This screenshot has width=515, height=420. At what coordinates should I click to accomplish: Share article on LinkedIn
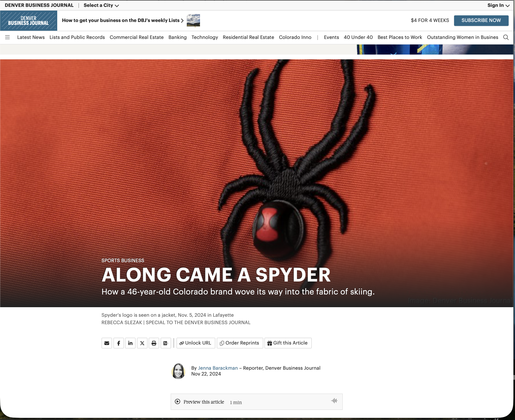click(x=130, y=343)
